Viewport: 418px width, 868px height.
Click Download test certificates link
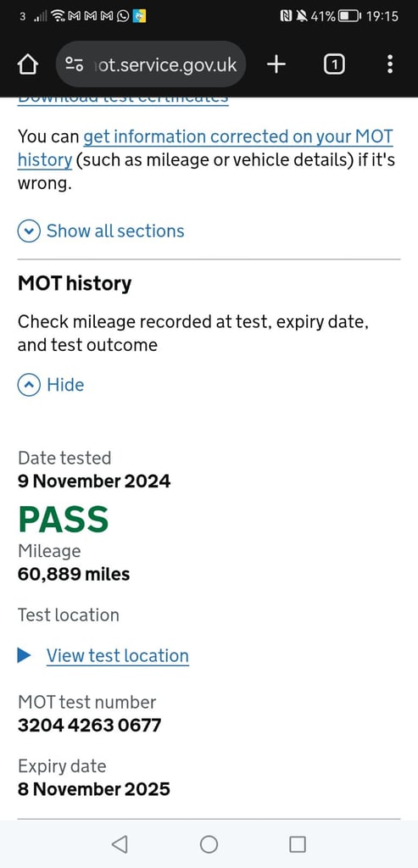coord(123,99)
